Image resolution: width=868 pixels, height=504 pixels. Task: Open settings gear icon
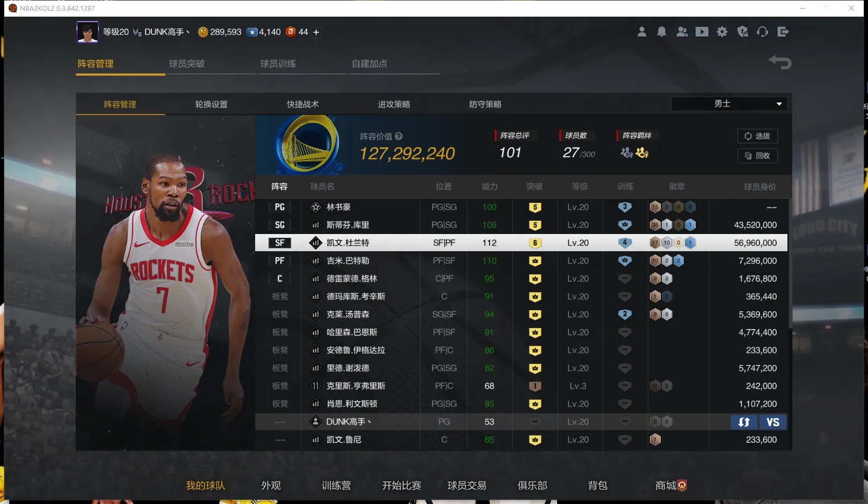click(722, 32)
